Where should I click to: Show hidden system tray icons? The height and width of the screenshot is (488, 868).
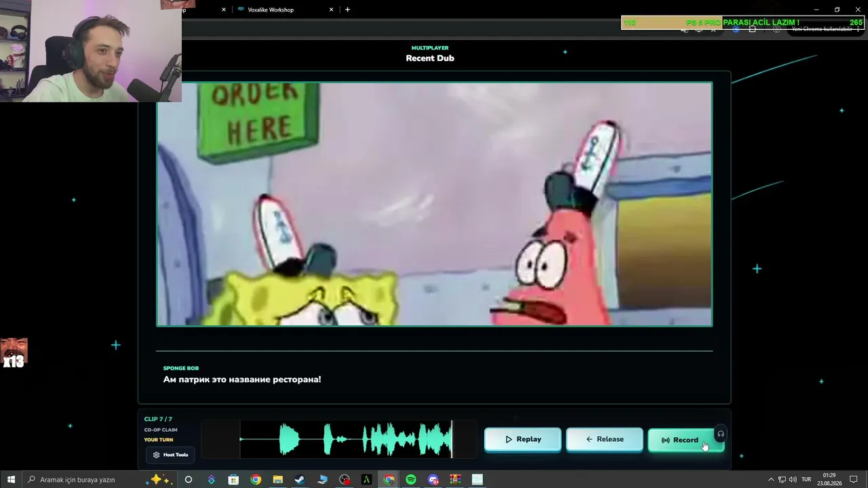[771, 479]
